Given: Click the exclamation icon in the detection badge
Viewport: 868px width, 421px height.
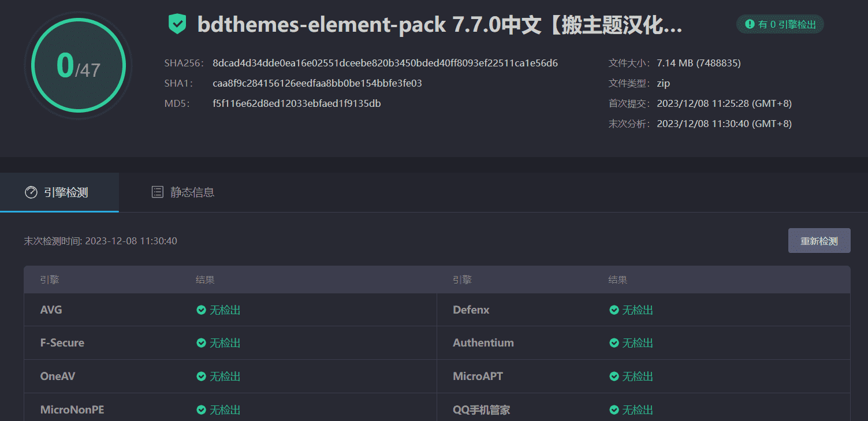Looking at the screenshot, I should 750,24.
